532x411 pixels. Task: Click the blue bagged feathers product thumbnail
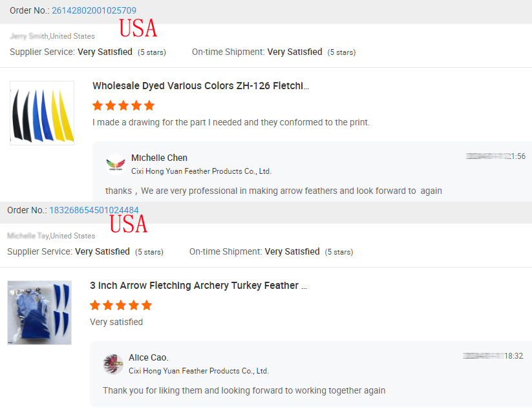coord(39,312)
